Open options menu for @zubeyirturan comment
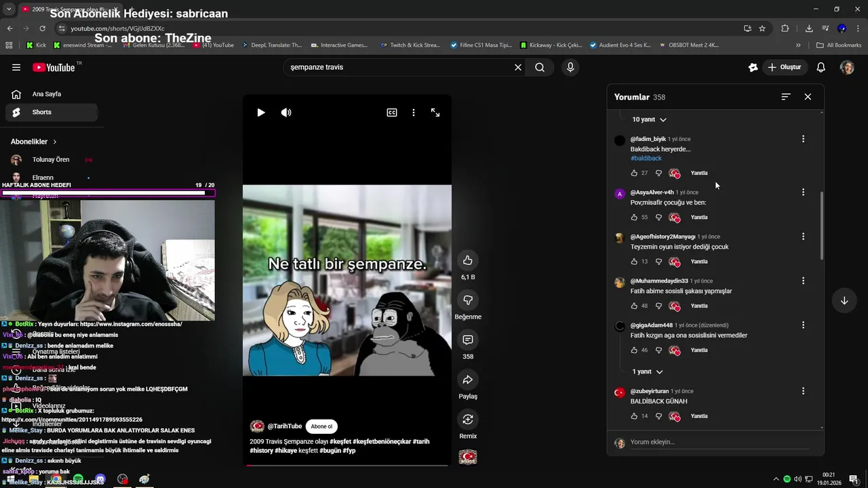 [x=803, y=391]
